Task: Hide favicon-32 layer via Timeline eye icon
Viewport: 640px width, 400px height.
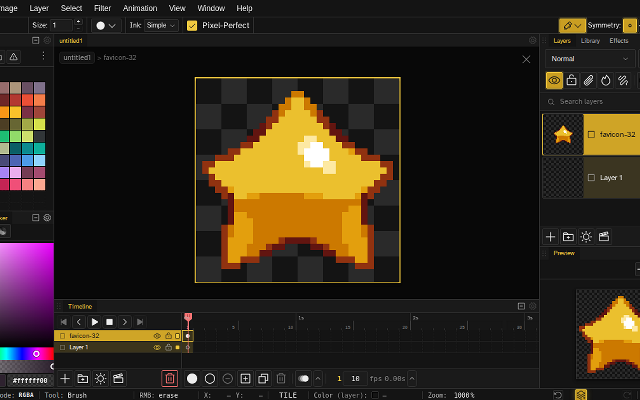Action: 157,336
